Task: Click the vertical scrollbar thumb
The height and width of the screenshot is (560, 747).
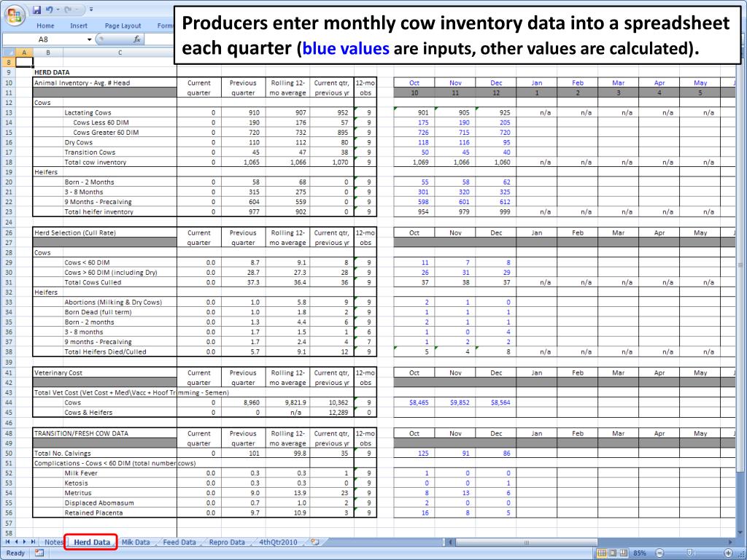Action: [740, 265]
